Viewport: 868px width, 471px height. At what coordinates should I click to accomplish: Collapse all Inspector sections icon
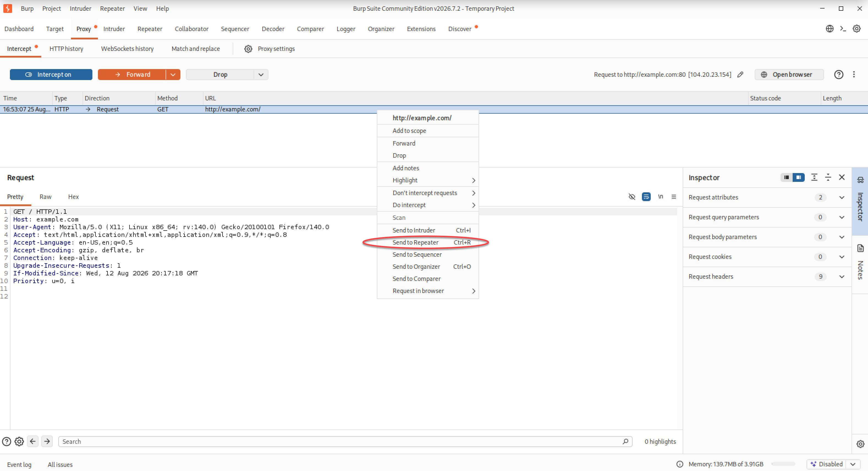(x=828, y=177)
